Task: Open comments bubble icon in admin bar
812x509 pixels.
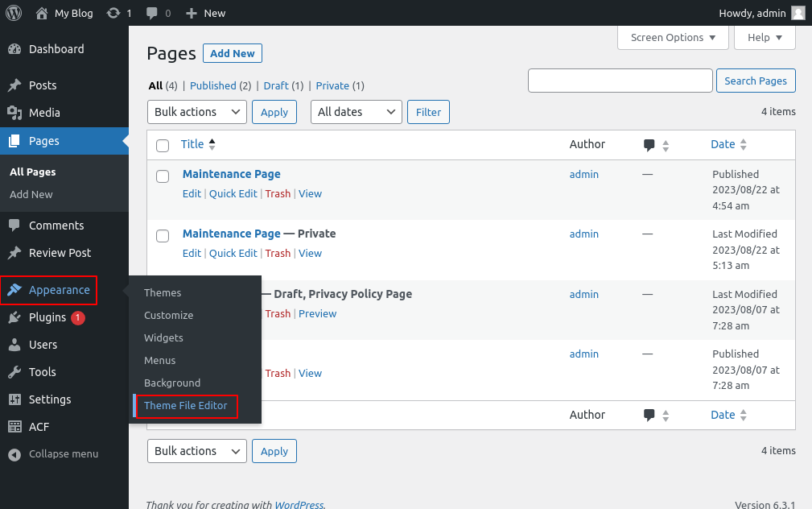Action: (152, 13)
